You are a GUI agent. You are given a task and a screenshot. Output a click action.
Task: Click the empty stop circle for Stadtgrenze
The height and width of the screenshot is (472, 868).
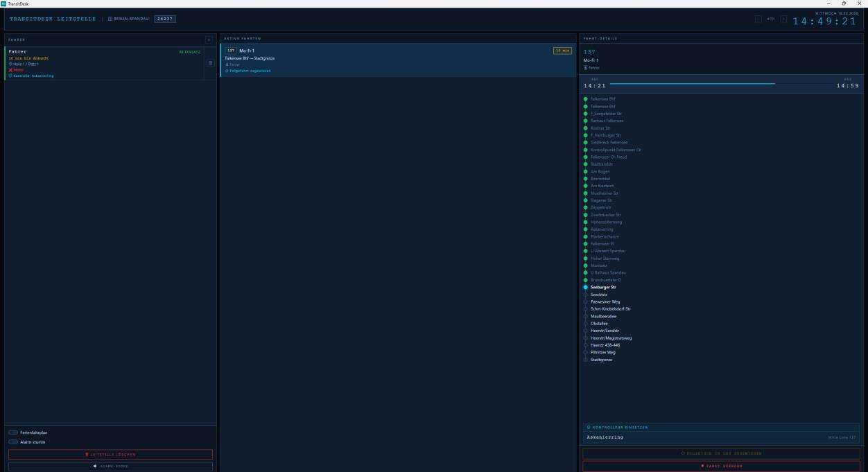(585, 360)
